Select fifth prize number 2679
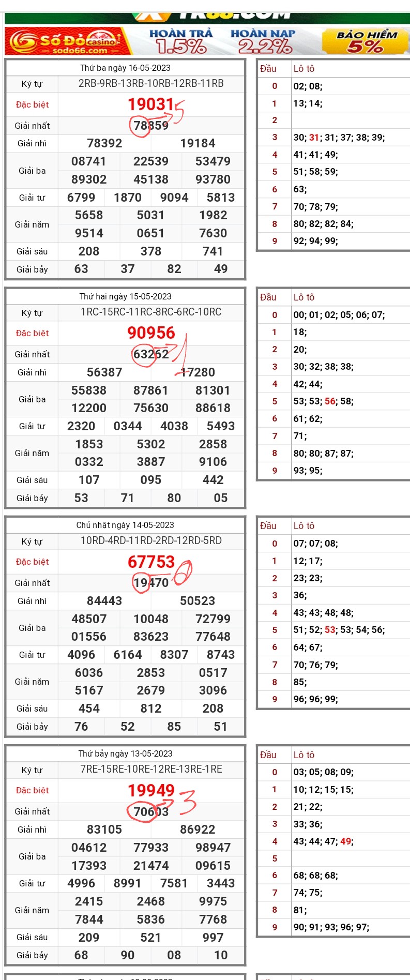 pyautogui.click(x=151, y=690)
